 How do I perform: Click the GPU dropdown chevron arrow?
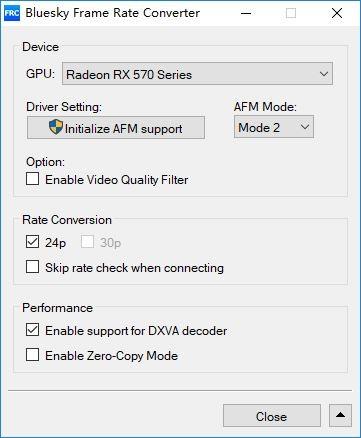point(324,74)
